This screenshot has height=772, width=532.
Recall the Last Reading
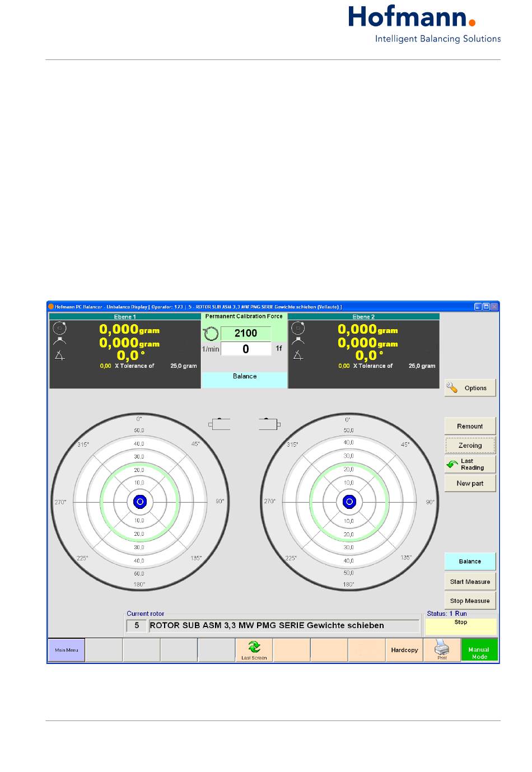pos(470,464)
